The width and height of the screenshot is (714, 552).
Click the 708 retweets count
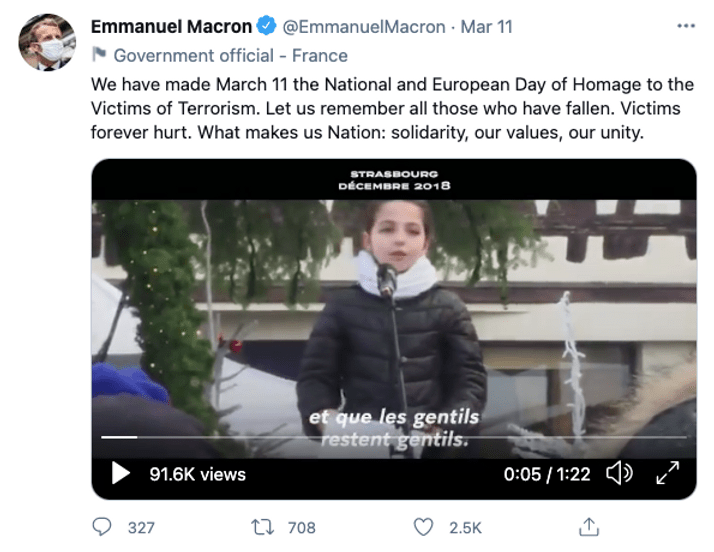[301, 527]
